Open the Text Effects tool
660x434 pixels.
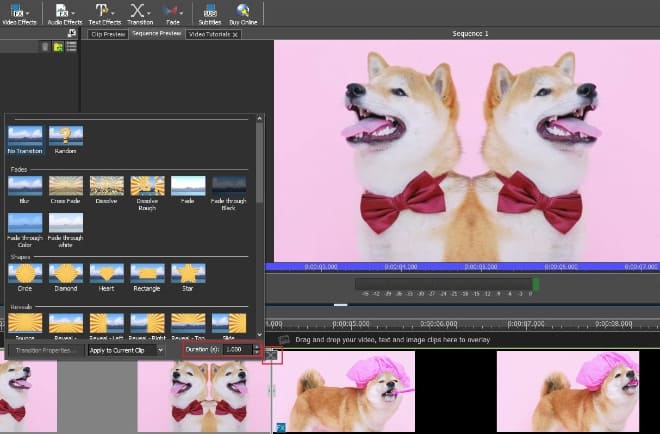(x=104, y=13)
